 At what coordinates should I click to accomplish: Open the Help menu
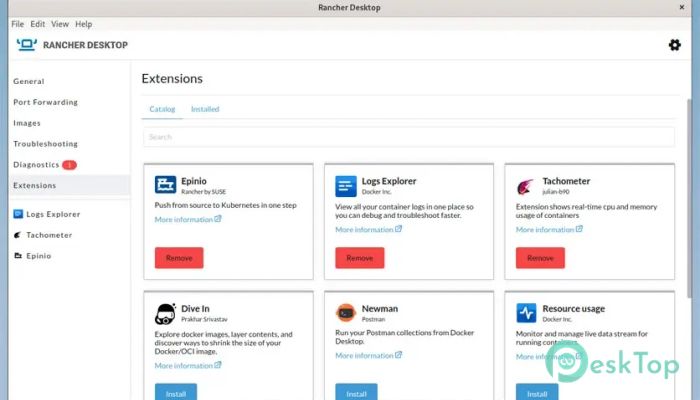[83, 24]
